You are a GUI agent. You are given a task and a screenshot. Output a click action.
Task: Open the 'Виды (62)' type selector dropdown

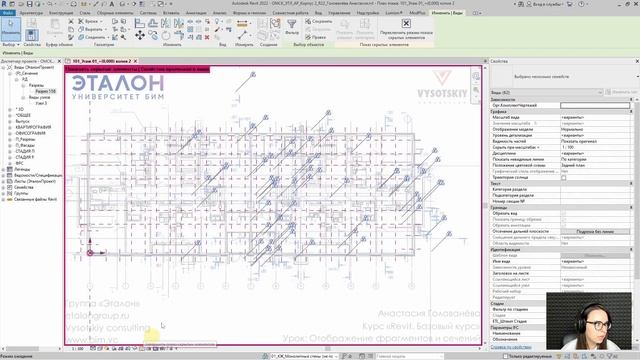tap(546, 92)
